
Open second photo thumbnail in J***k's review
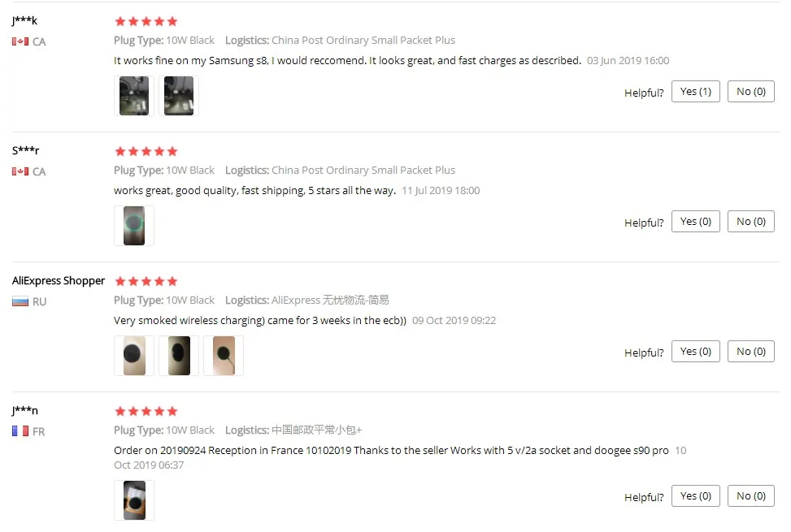(x=179, y=96)
